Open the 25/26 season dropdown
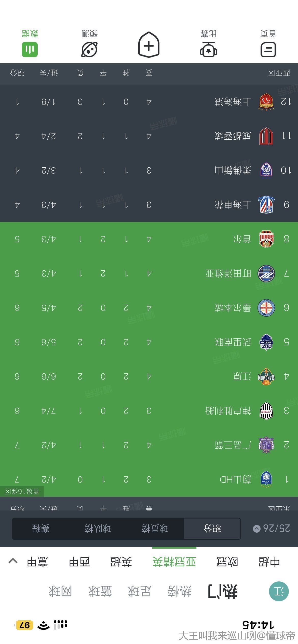Screen dimensions: 298x644 tap(272, 529)
